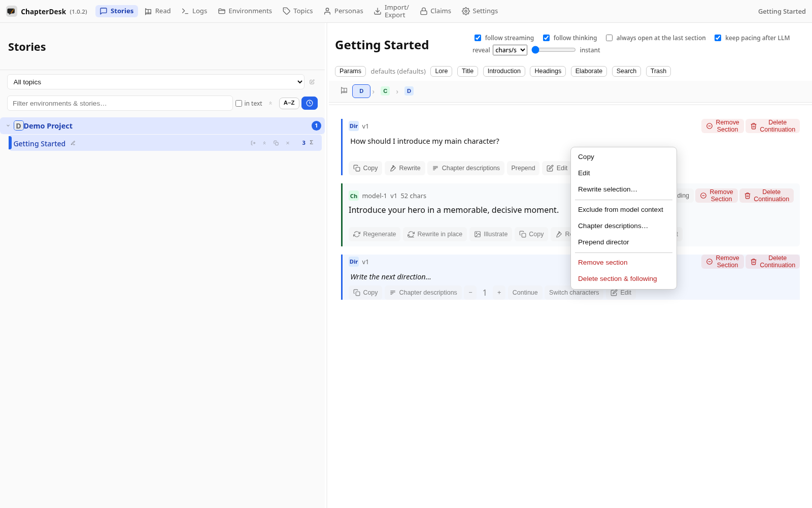Toggle keep pacing after LLM checkbox
This screenshot has width=812, height=508.
point(718,38)
